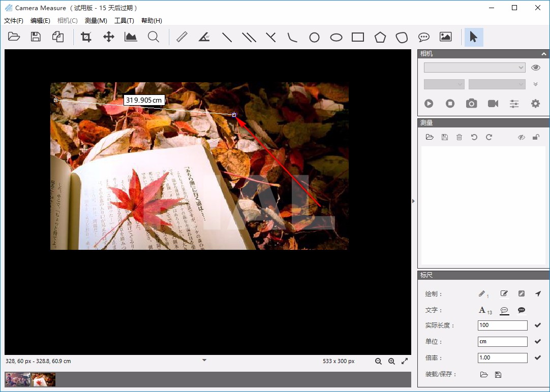
Task: Open the 工具(T) menu
Action: 124,20
